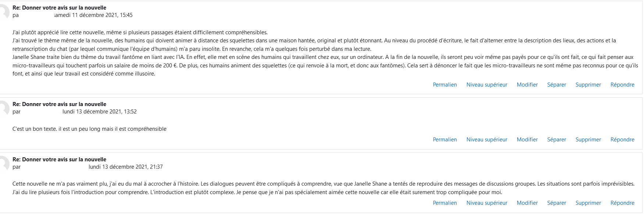644x214 pixels.
Task: Open Permalien of the 13:52 post
Action: (445, 140)
